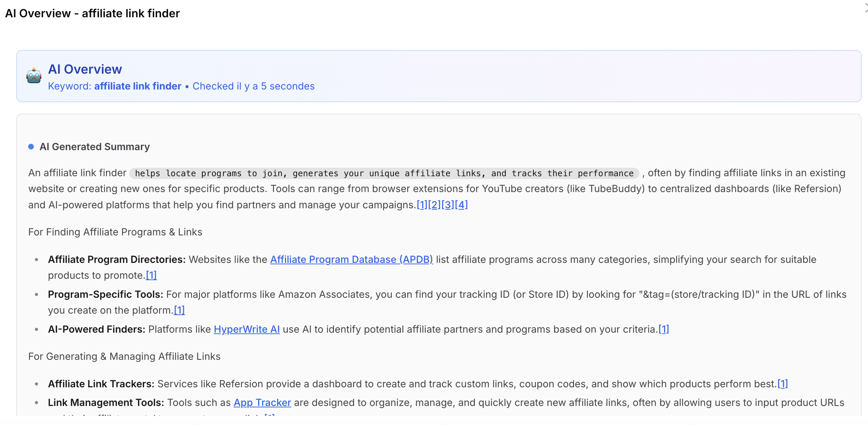Click the 'AI Overview' blue heading
Screen dimensions: 868x425
tap(85, 69)
